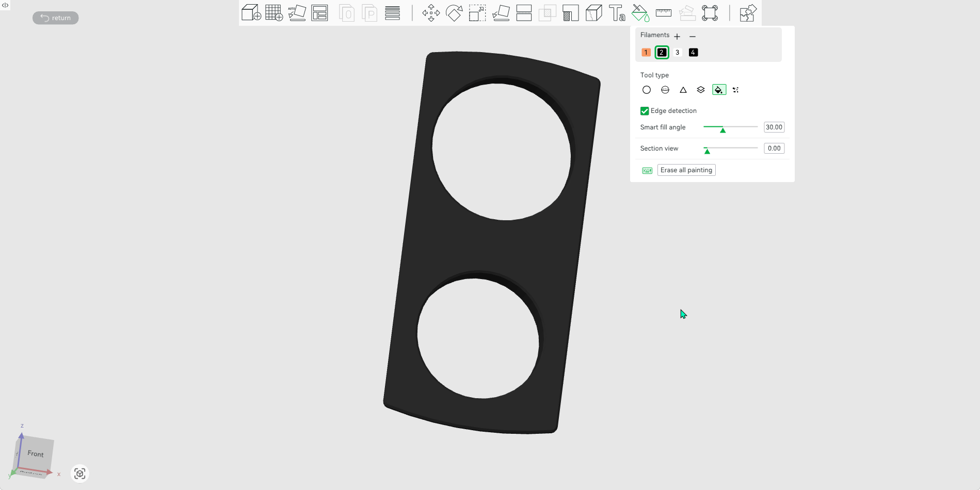Click the Mesh boolean icon

point(547,13)
